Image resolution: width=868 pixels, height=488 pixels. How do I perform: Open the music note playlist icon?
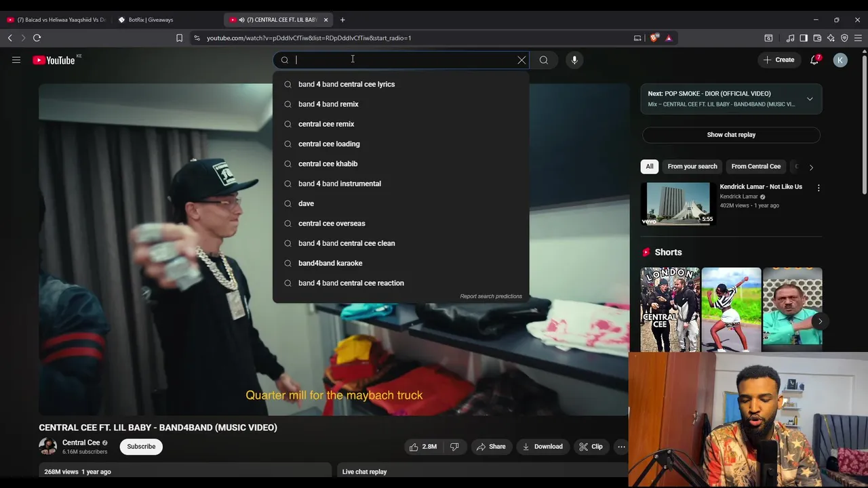click(790, 38)
